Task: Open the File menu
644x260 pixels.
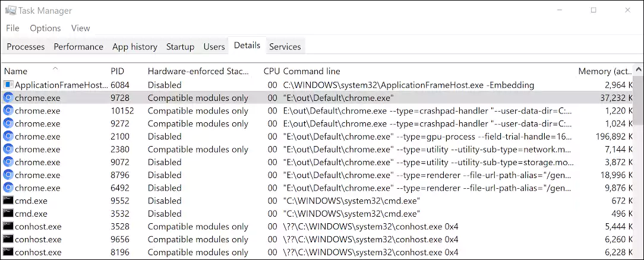Action: click(12, 28)
